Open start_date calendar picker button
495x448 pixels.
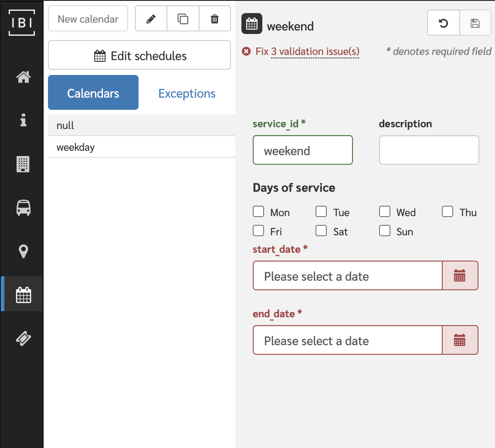tap(460, 275)
